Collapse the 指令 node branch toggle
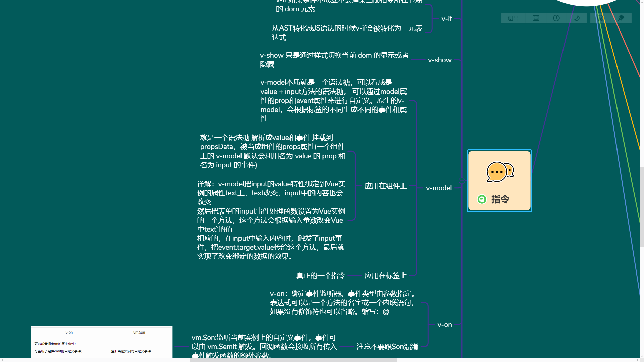Image resolution: width=644 pixels, height=362 pixels. click(x=462, y=181)
